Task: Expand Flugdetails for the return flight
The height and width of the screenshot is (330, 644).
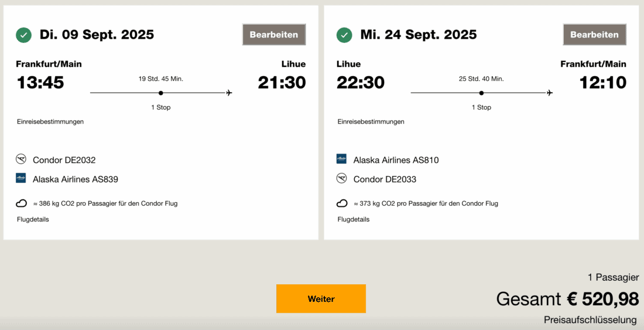Action: click(x=354, y=220)
